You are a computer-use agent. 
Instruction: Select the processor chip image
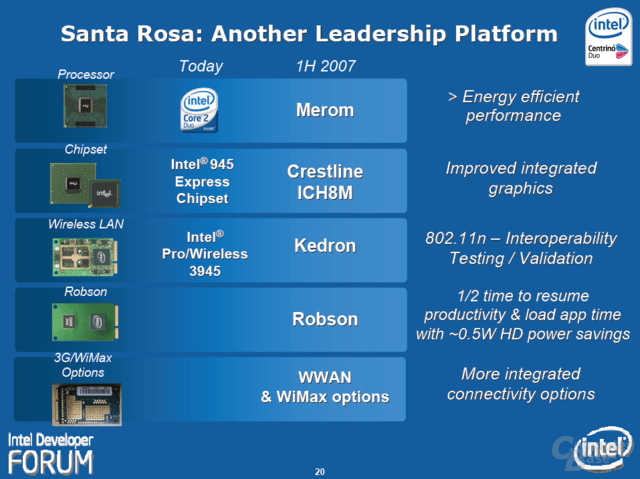[85, 106]
